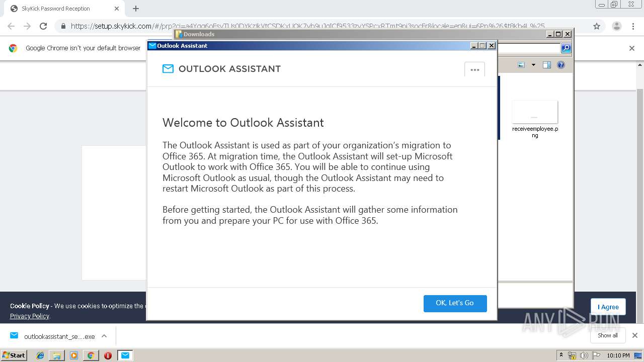
Task: Click Chrome back navigation arrow
Action: [11, 26]
